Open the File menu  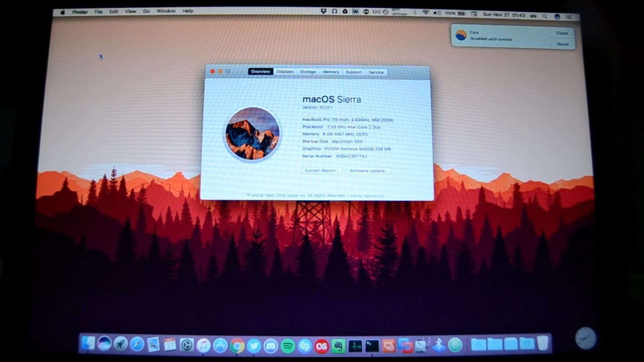99,12
